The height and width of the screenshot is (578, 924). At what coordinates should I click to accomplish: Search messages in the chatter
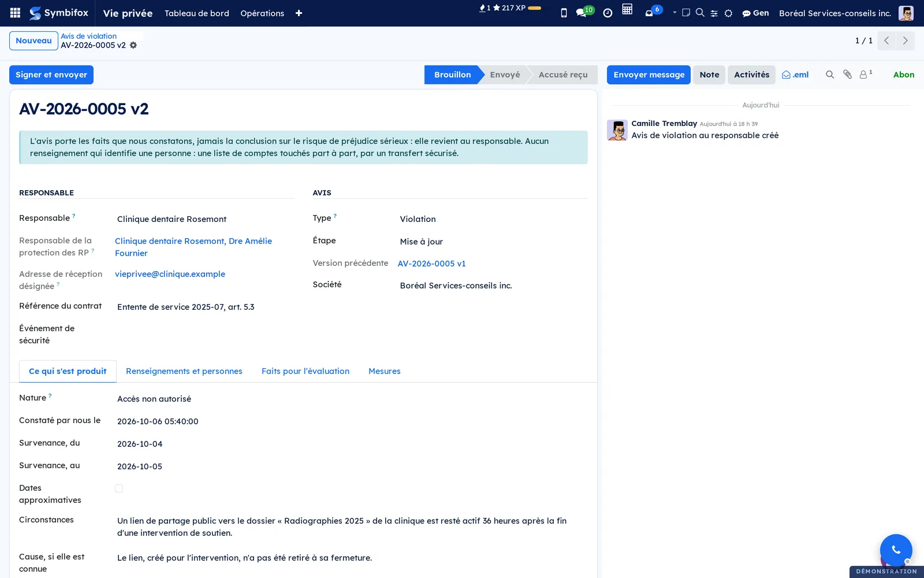(830, 75)
